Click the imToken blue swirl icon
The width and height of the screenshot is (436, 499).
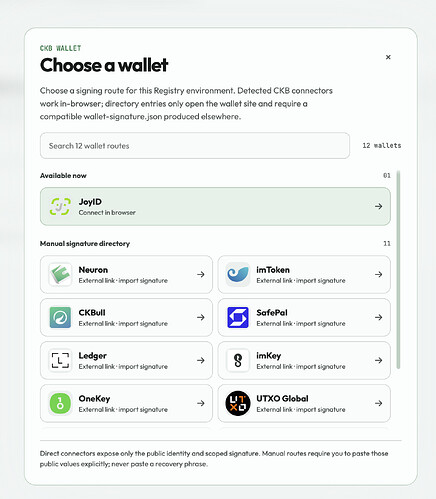(238, 274)
